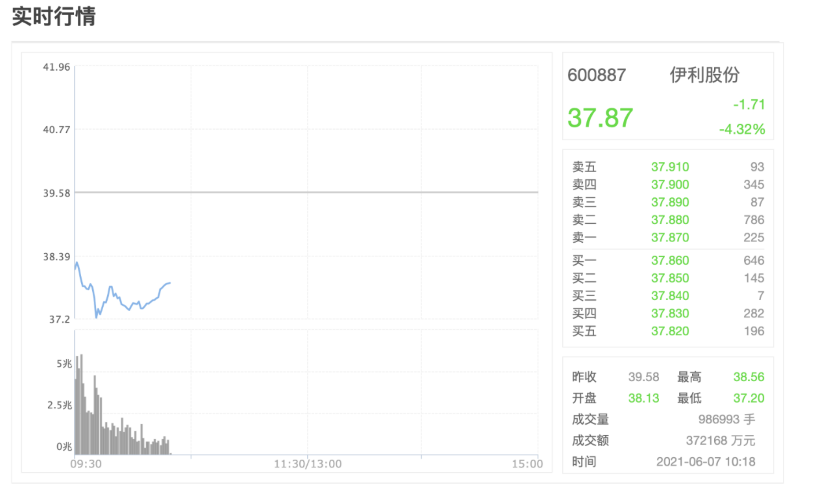The image size is (837, 504).
Task: Click 卖五 volume 93
Action: (757, 167)
